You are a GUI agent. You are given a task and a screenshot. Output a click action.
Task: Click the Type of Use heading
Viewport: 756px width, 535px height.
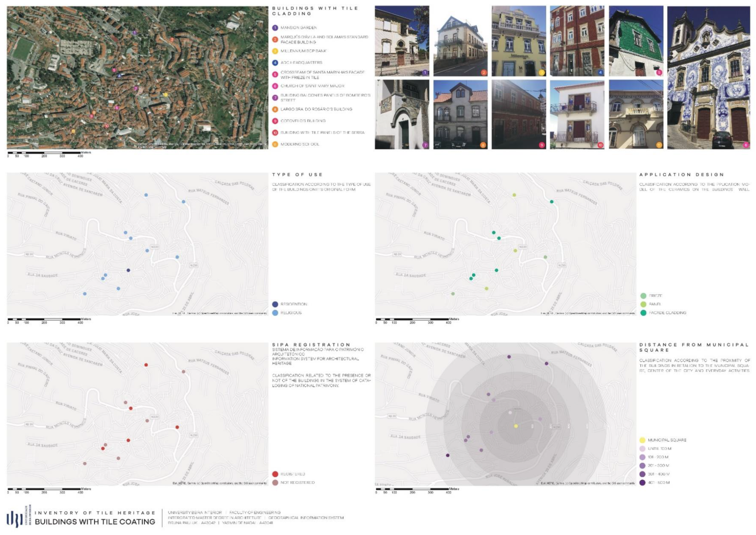tap(297, 175)
